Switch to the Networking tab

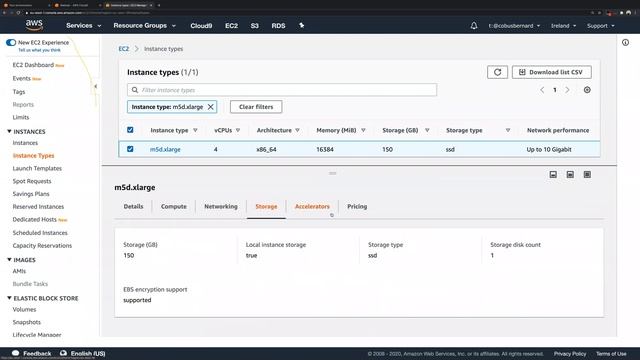coord(221,207)
